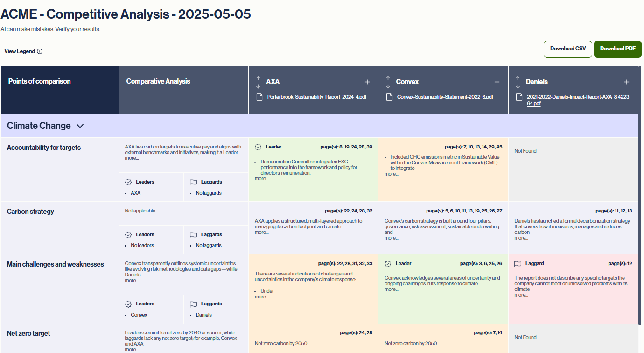Open page 12 link in Daniels Main challenges cell
644x353 pixels.
tap(630, 263)
